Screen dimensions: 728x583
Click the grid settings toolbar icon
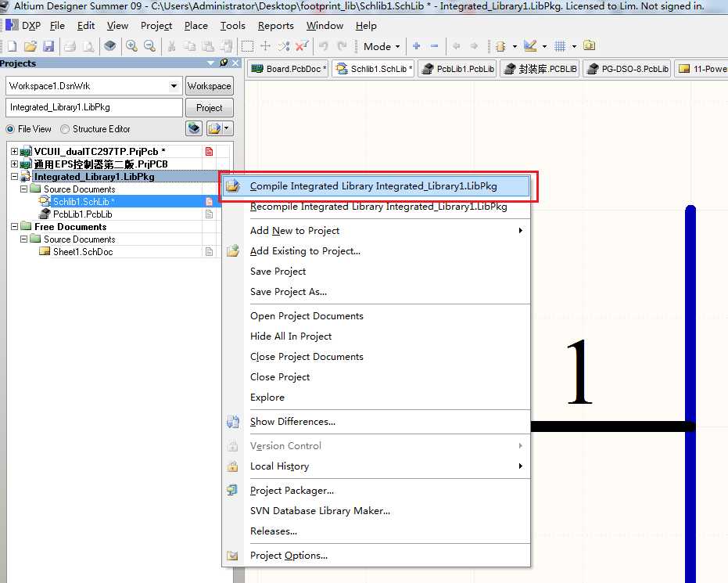561,46
